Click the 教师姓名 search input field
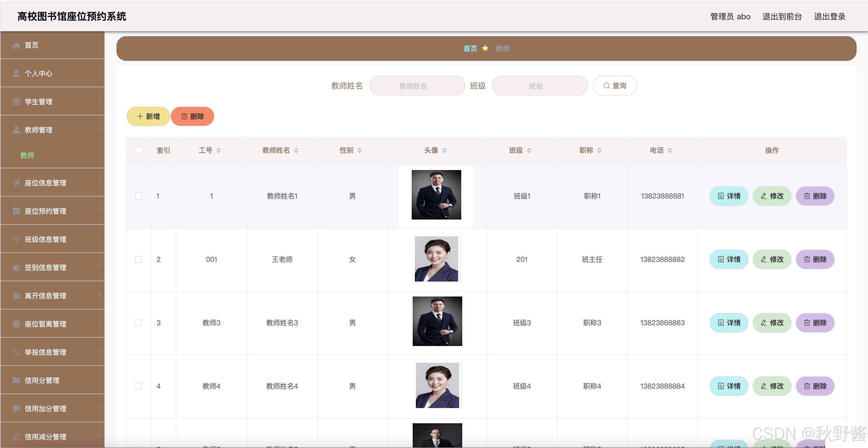Screen dimensions: 868x448 click(417, 86)
